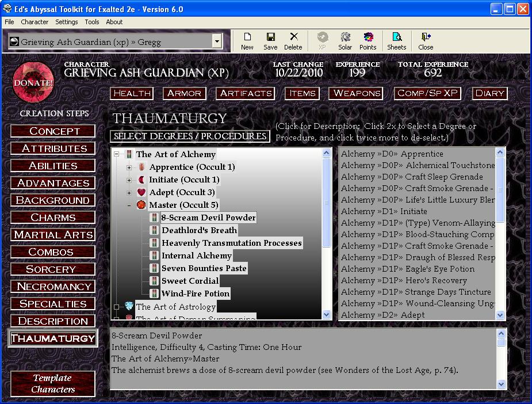Click the Art of Alchemy tree icon

[x=129, y=154]
